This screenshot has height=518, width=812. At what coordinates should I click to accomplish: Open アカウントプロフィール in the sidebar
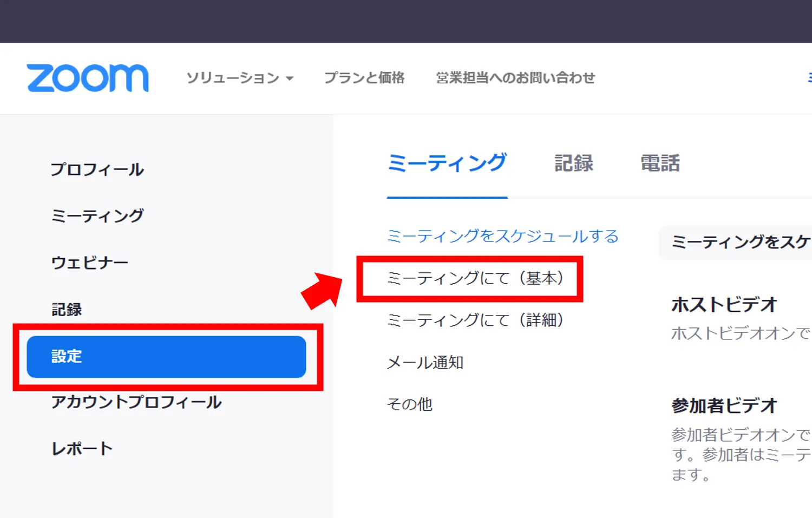point(136,402)
